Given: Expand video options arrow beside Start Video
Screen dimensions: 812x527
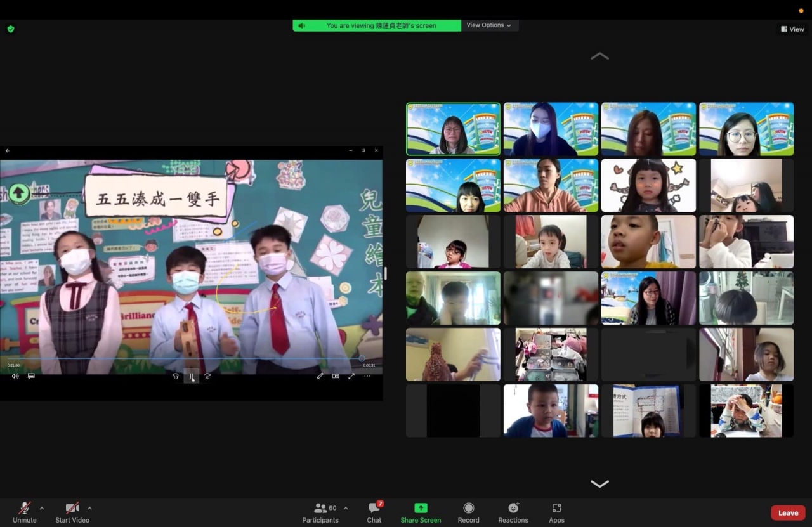Looking at the screenshot, I should 89,508.
